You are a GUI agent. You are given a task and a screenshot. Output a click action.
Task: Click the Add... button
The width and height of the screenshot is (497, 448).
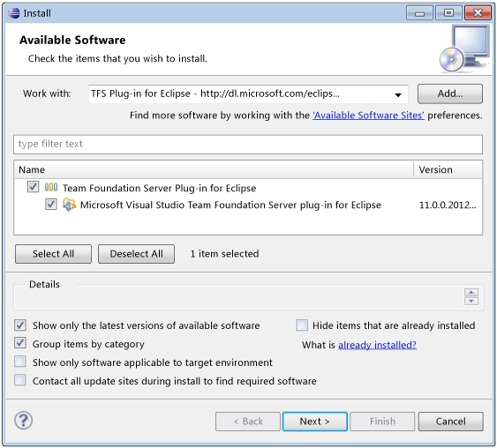pos(450,93)
